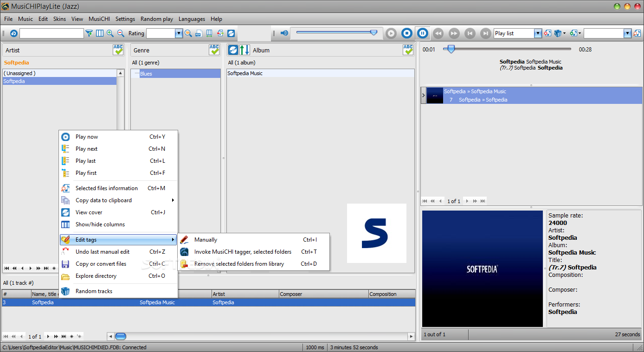Expand the arrow beside the dice icon

click(564, 33)
